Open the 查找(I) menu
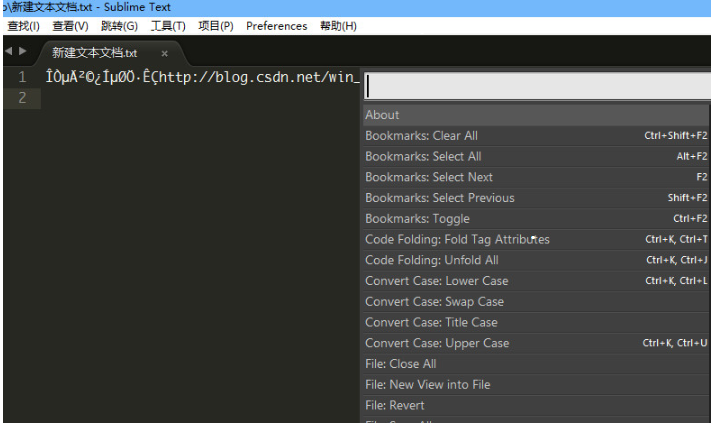Screen dimensions: 714x428 (x=23, y=26)
